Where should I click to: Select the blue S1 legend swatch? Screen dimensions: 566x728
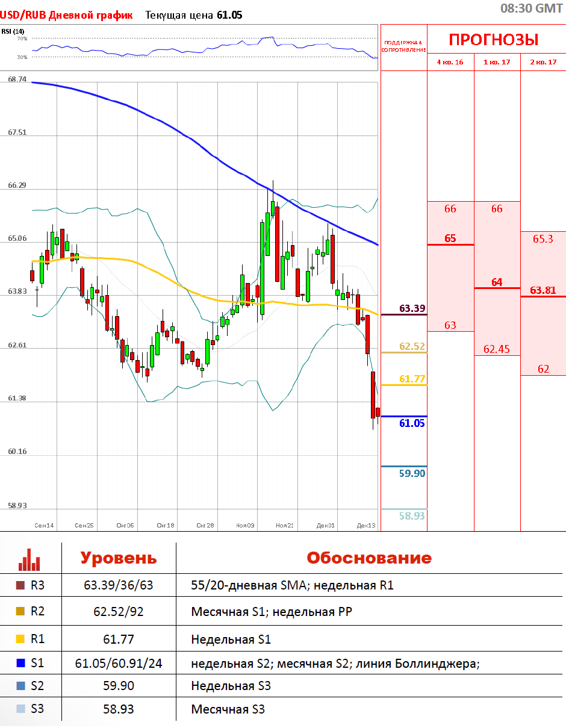[20, 664]
